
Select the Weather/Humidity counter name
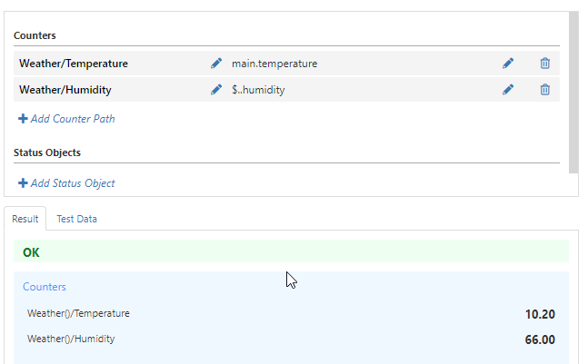65,90
